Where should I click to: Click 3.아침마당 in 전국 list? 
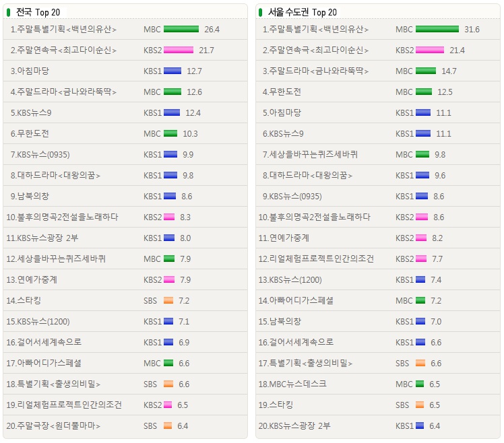[x=30, y=71]
